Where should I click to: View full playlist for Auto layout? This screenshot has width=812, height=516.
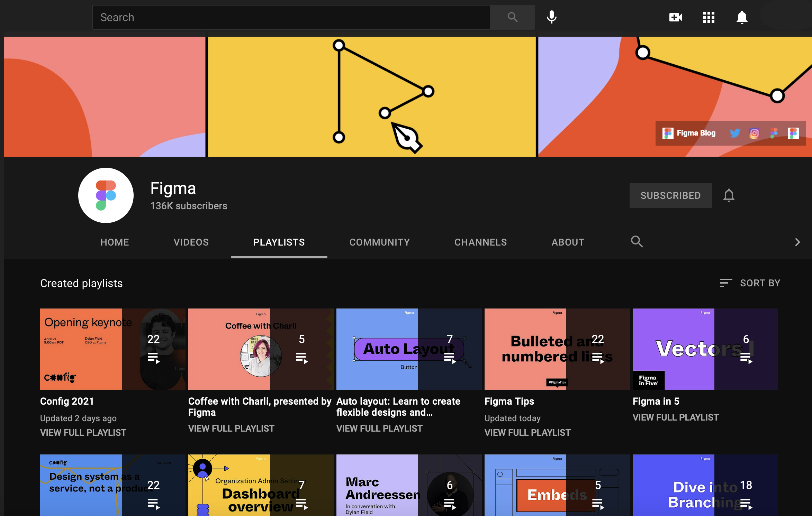(x=379, y=429)
